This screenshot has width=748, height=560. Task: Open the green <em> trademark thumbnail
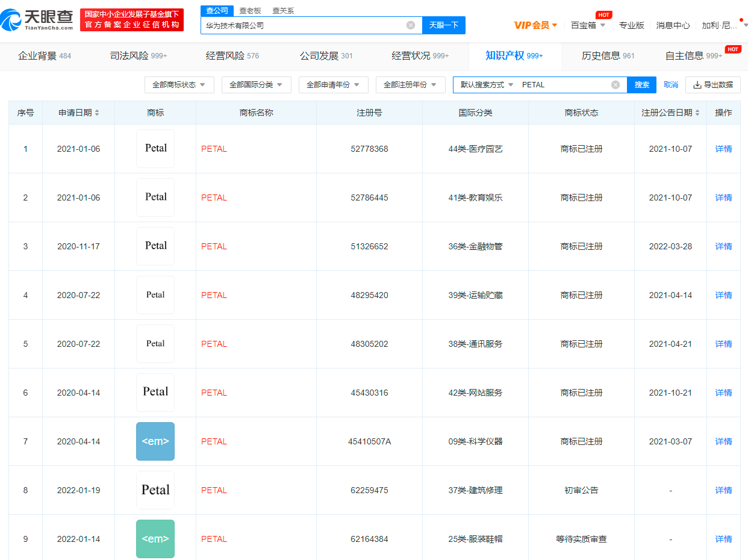coord(155,539)
